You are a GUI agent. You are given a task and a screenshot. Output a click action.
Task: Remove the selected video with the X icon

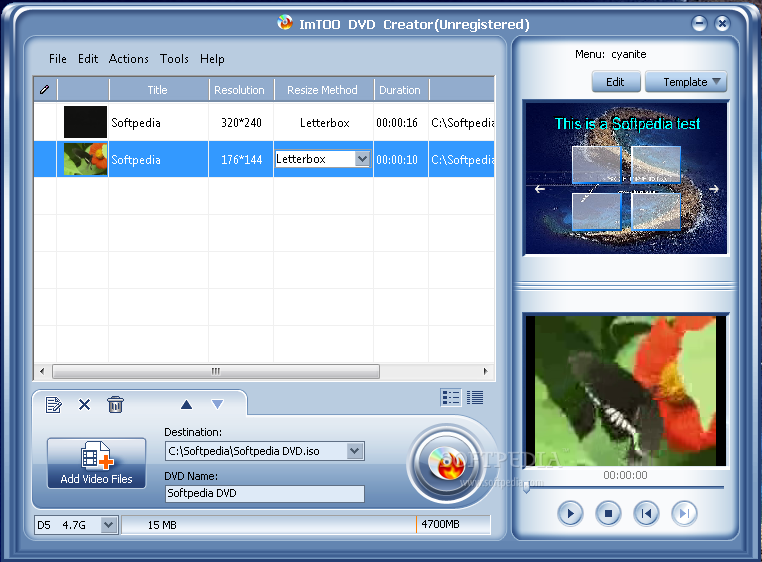tap(85, 404)
